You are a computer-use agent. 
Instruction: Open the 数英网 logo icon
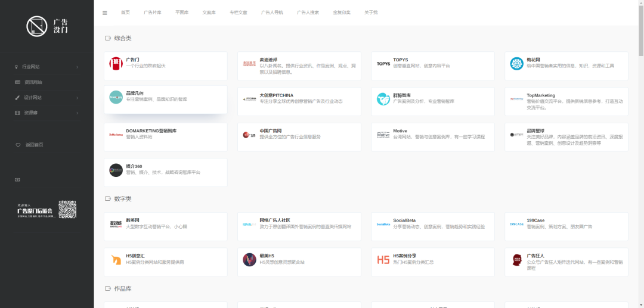(x=116, y=225)
